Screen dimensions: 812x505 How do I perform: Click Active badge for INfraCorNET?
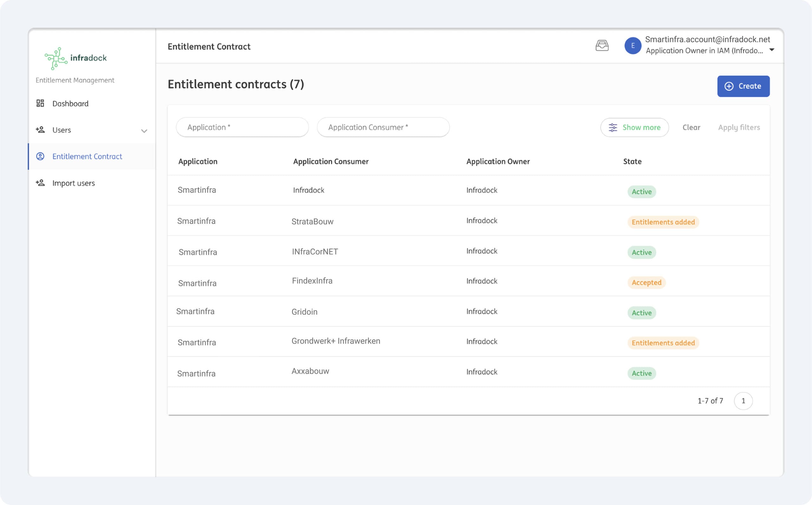(x=642, y=252)
